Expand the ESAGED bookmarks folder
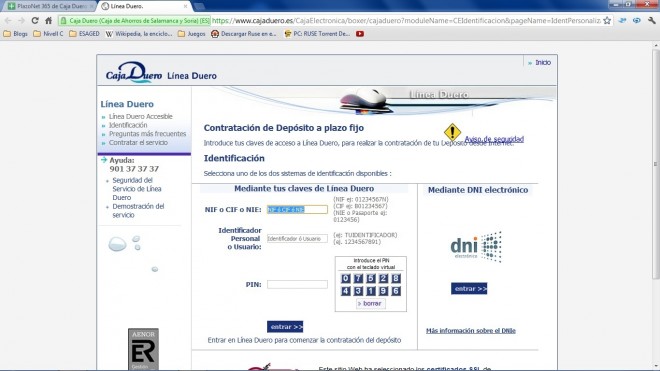This screenshot has height=371, width=660. (84, 34)
